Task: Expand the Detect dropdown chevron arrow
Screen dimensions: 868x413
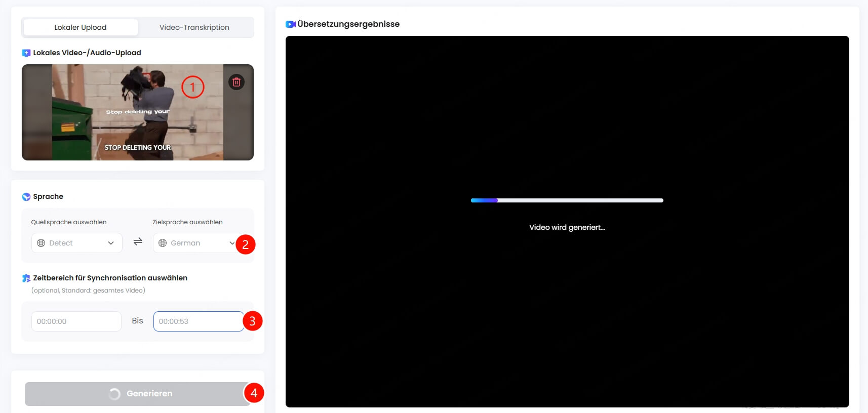Action: [x=111, y=243]
